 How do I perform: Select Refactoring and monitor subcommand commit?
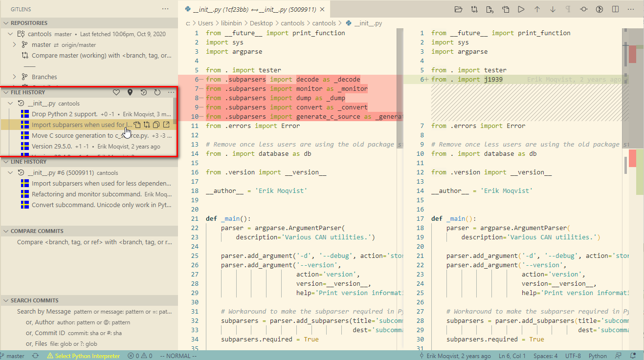point(89,194)
